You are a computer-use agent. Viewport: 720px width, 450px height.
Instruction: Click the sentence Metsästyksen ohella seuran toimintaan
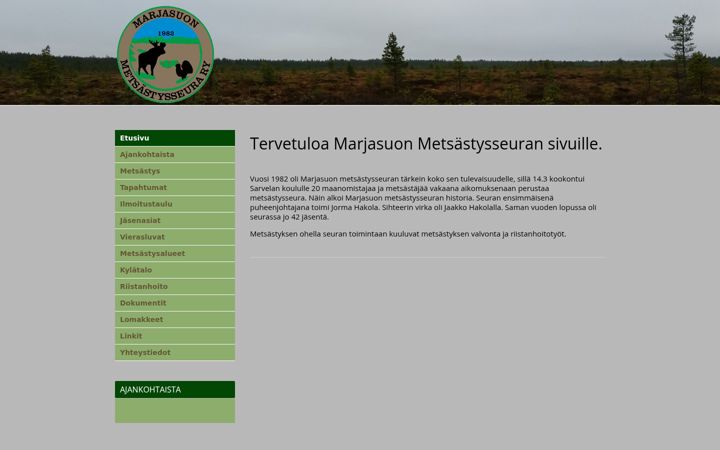pyautogui.click(x=408, y=234)
